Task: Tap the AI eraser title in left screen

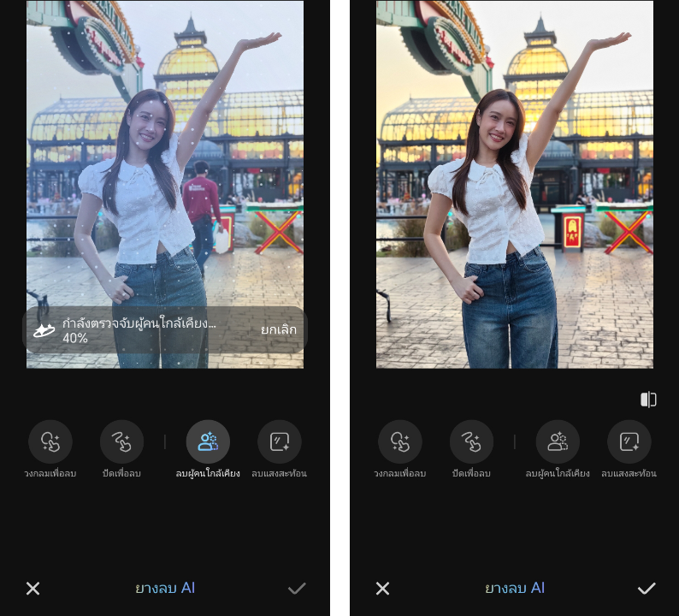Action: (165, 588)
